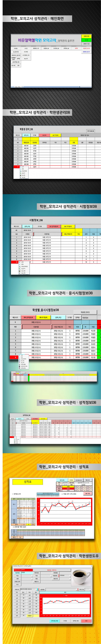Click the 시험이름 header in 응시시험정보DB
The image size is (101, 644).
(36, 327)
